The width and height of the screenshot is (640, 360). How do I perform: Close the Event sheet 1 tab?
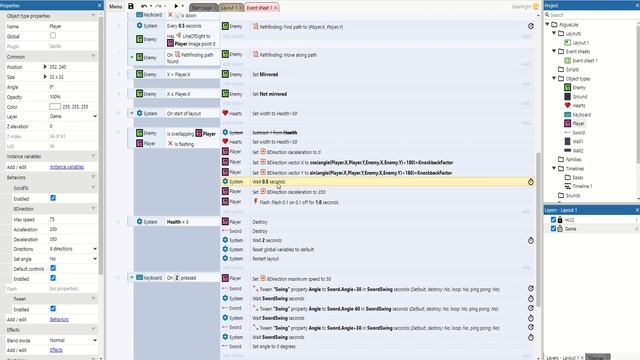[x=276, y=8]
